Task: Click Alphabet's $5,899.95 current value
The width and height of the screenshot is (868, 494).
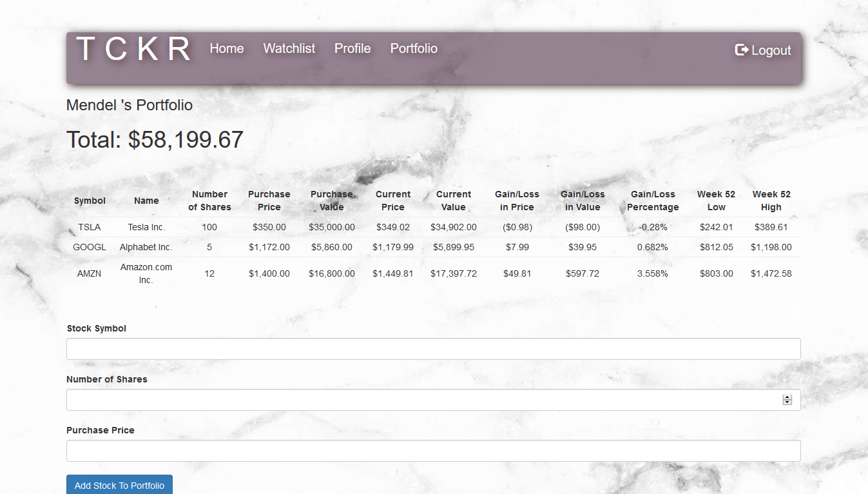Action: (x=454, y=247)
